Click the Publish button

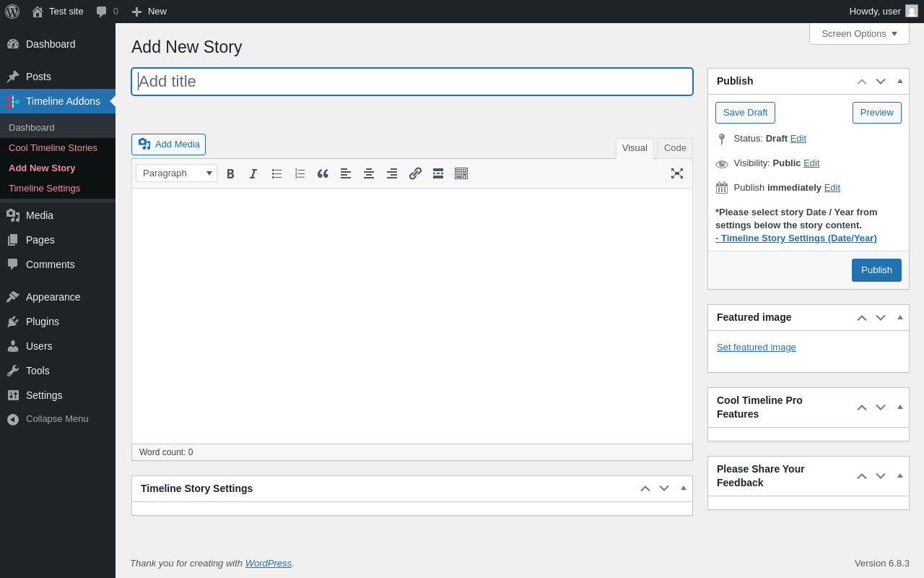pos(876,270)
